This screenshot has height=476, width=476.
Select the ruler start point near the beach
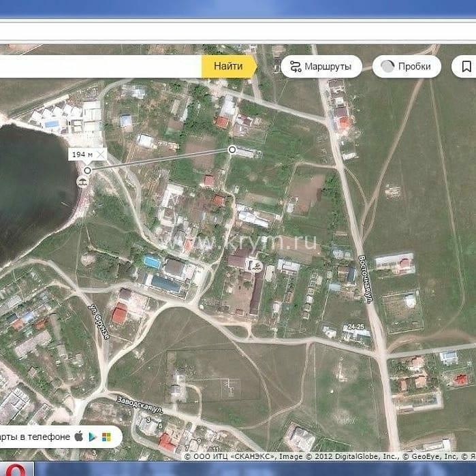(87, 170)
